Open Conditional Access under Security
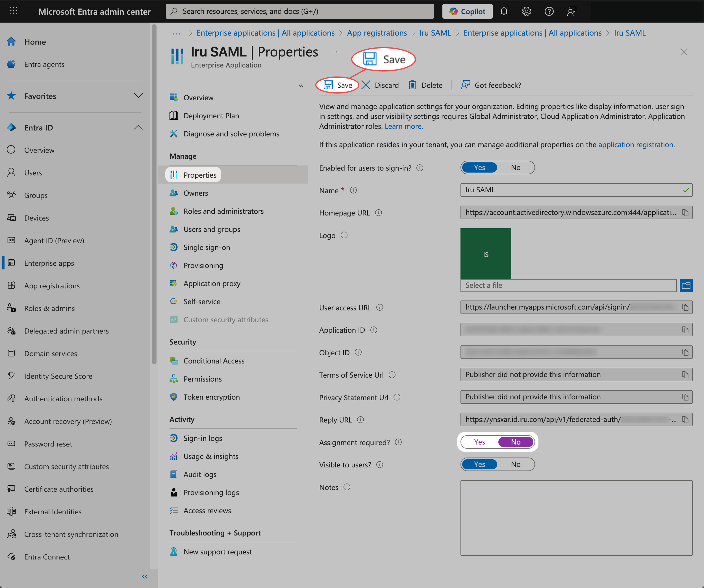The height and width of the screenshot is (588, 704). (214, 361)
